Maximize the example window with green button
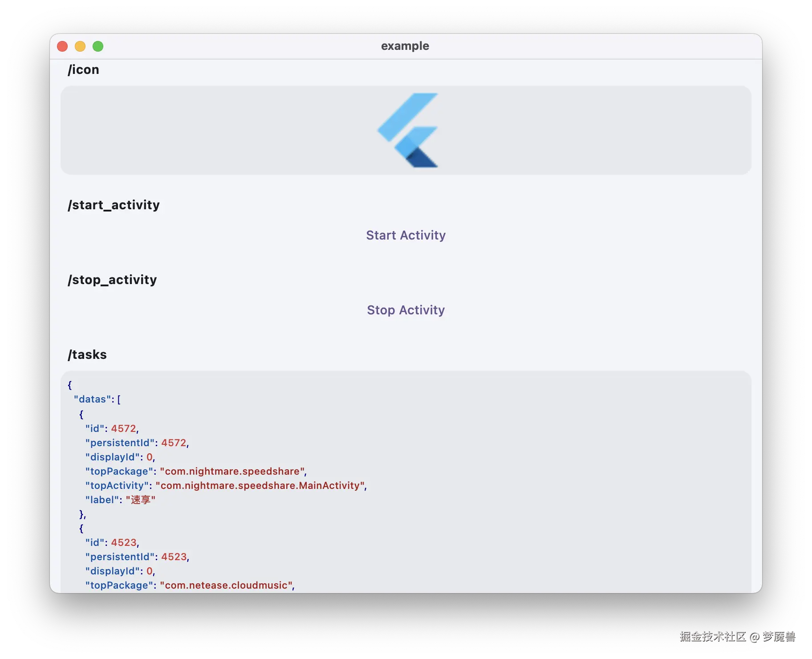 [98, 46]
